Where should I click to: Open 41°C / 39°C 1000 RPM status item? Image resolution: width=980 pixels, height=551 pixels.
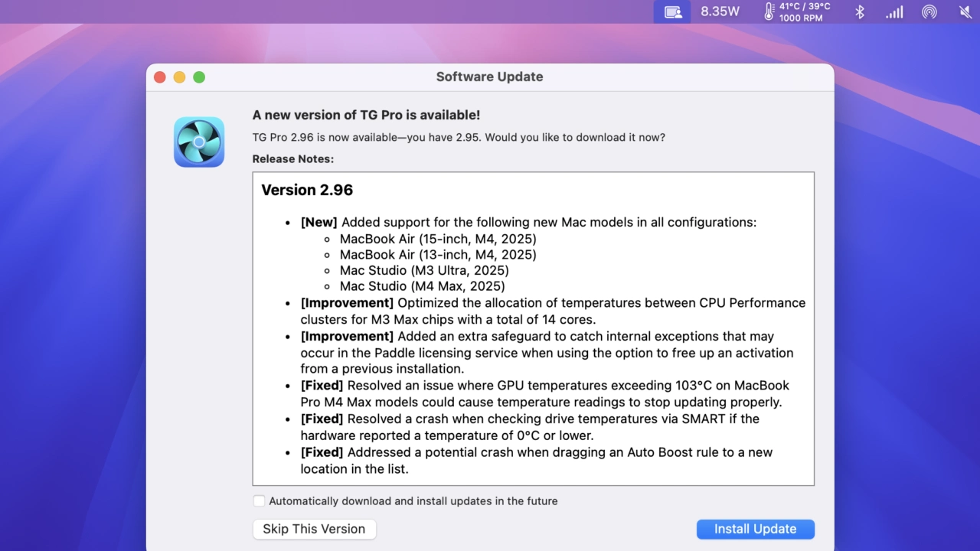click(805, 11)
